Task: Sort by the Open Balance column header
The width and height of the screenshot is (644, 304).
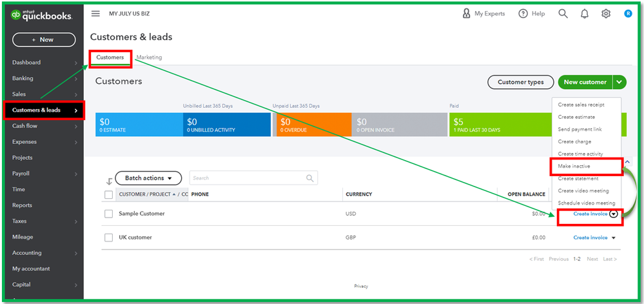Action: click(x=526, y=194)
